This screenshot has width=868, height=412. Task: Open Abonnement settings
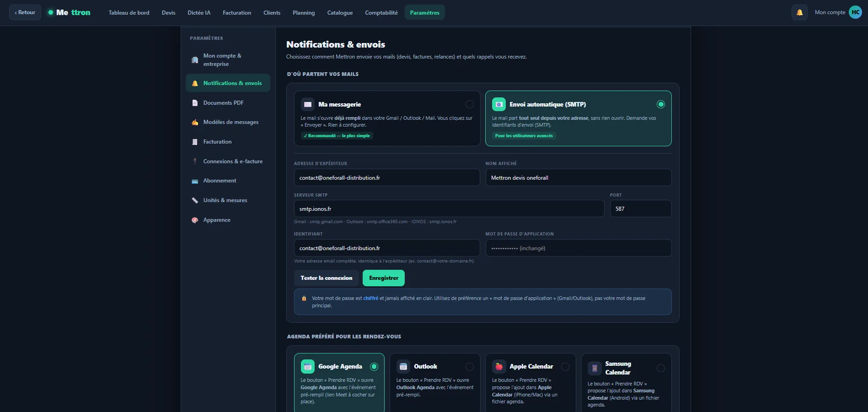pyautogui.click(x=228, y=181)
